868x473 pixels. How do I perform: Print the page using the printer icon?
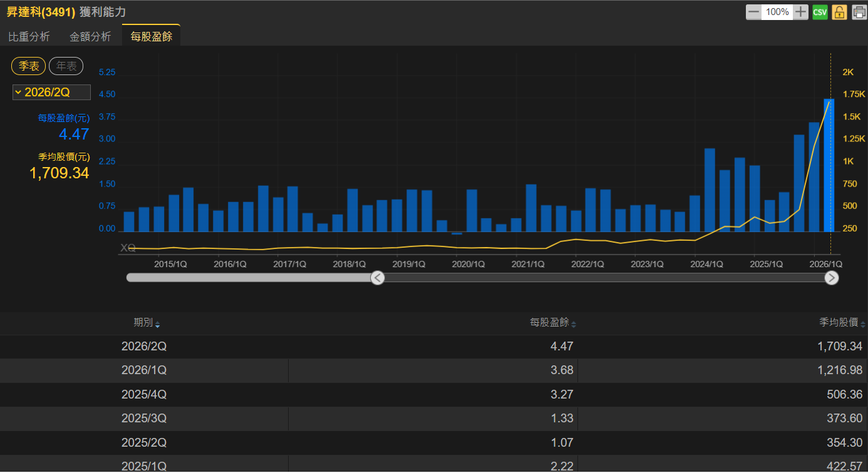[x=859, y=12]
